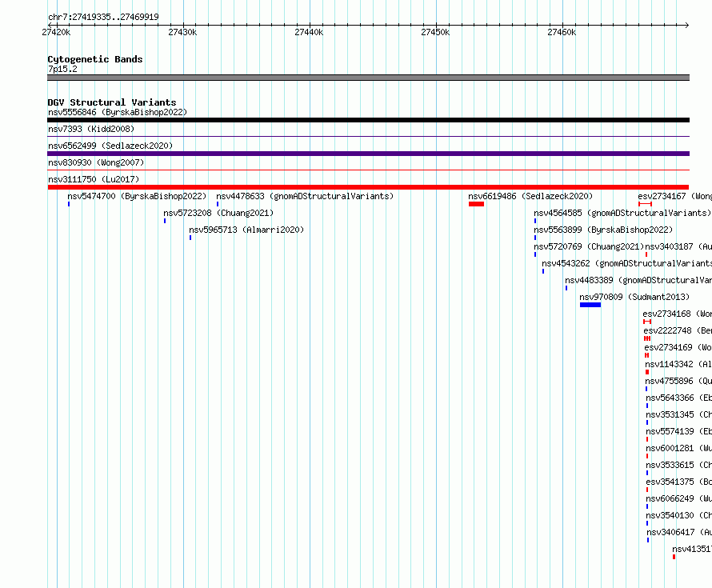This screenshot has height=588, width=712.
Task: Click the Cytogenetic Bands track title
Action: pos(95,59)
